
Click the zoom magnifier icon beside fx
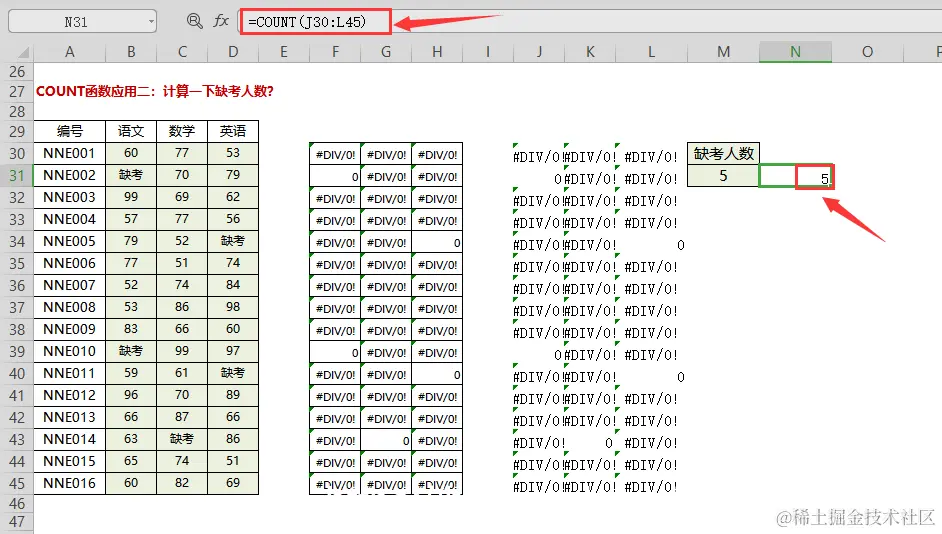pos(194,22)
